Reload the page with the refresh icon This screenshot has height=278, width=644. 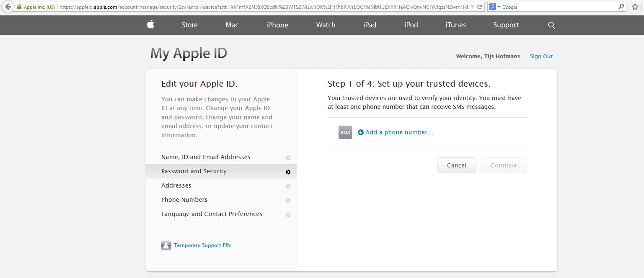coord(480,7)
